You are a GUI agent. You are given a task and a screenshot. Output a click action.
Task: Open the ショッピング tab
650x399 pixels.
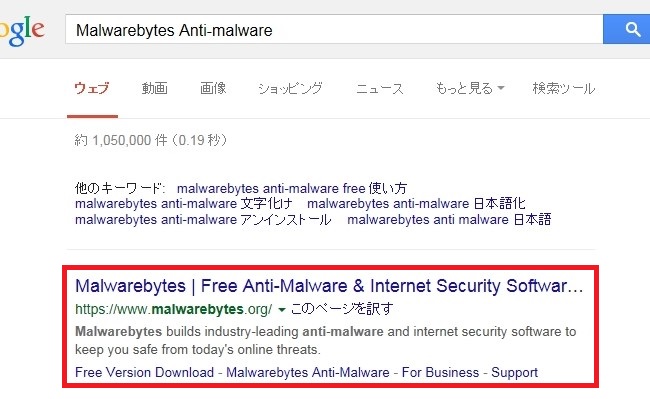pyautogui.click(x=290, y=88)
